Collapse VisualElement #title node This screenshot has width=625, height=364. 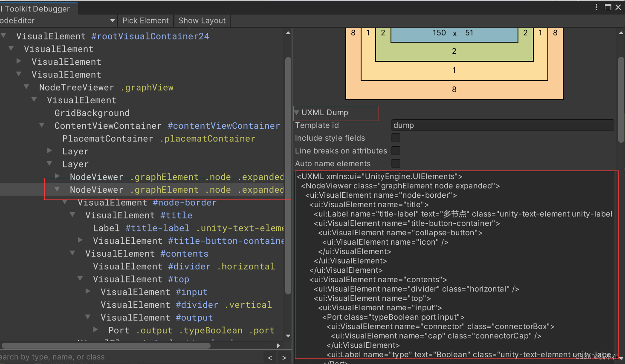(73, 215)
